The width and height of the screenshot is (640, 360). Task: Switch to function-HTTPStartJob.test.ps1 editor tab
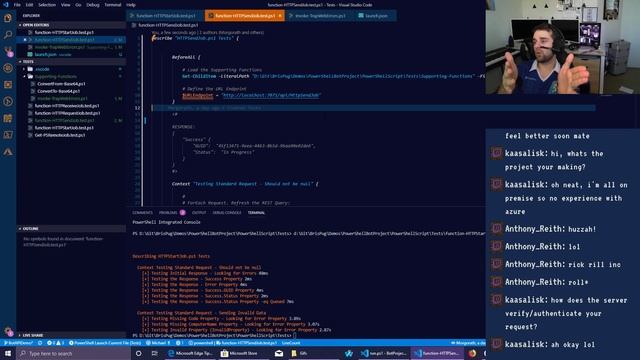165,16
